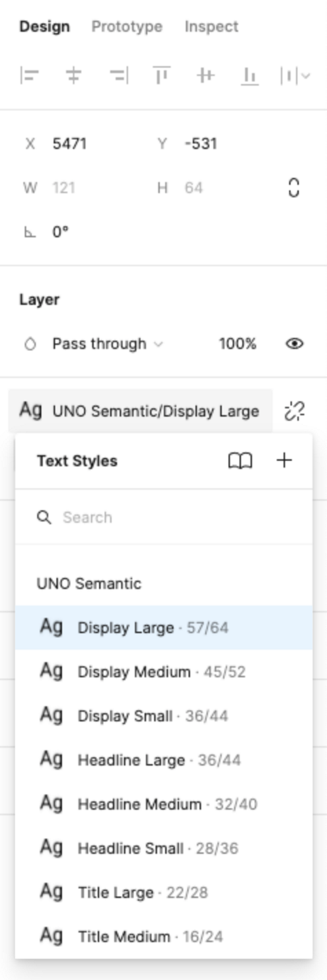Toggle layer visibility eye icon
327x980 pixels.
coord(294,344)
